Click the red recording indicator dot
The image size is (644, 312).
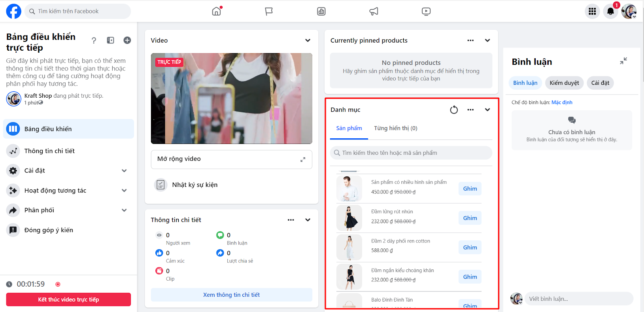pos(58,284)
